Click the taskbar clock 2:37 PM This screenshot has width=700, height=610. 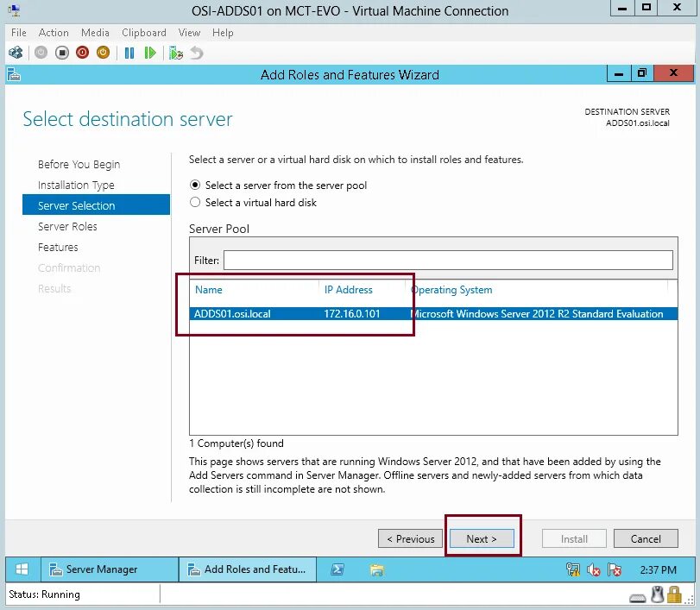pos(658,569)
